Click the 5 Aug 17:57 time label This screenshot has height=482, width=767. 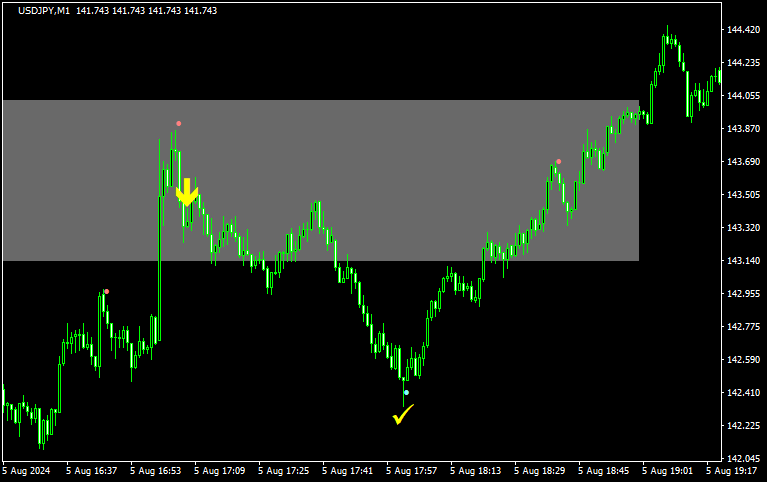tap(412, 470)
